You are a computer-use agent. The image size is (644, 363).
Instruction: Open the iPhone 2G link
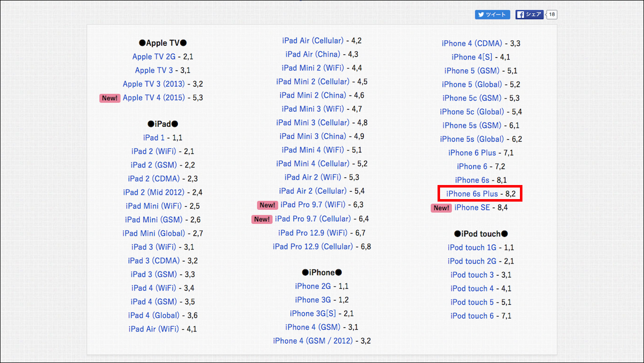tap(313, 286)
